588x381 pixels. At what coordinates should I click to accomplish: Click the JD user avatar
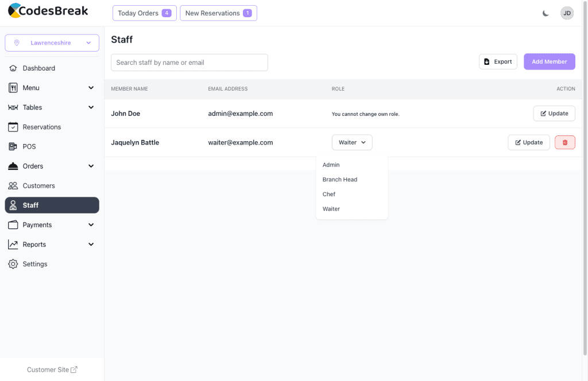click(x=567, y=13)
